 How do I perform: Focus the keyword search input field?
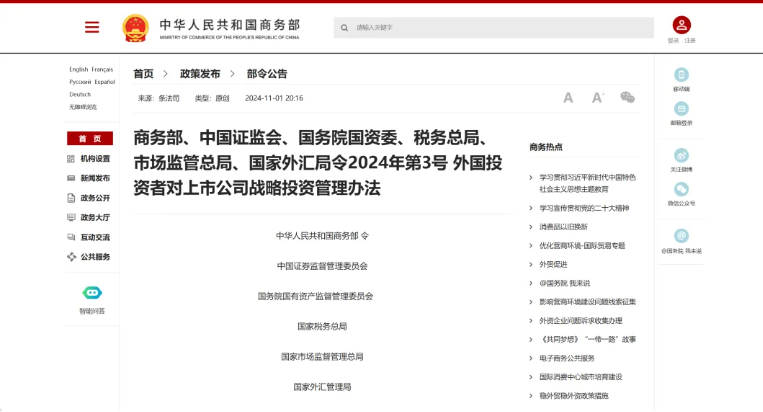(494, 28)
